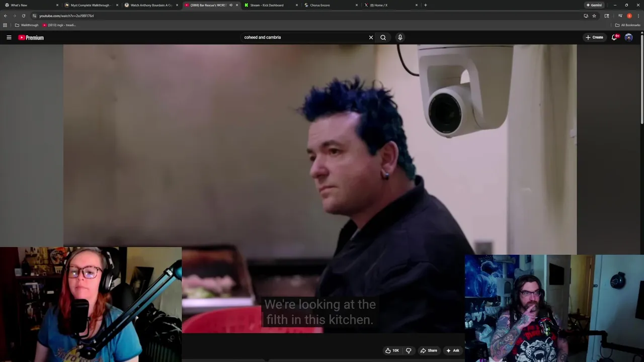Install or cast icon in address bar

(586, 16)
